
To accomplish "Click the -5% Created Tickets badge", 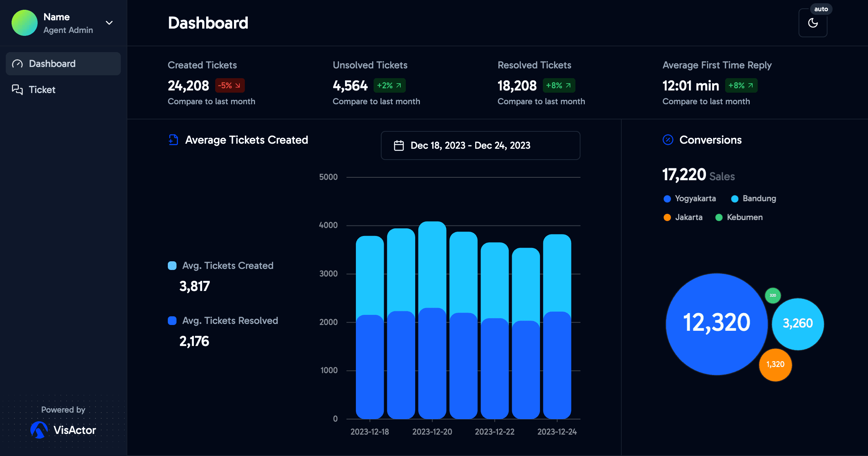I will tap(230, 86).
